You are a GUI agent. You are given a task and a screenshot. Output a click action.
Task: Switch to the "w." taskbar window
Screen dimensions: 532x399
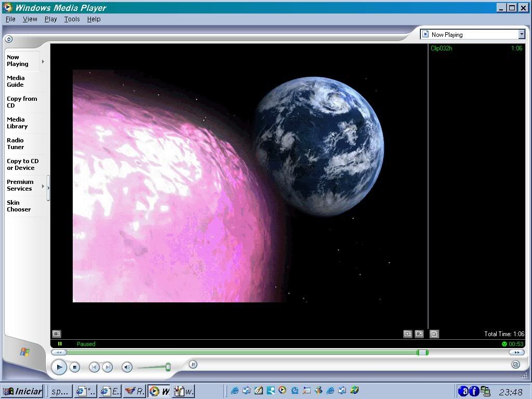click(183, 392)
